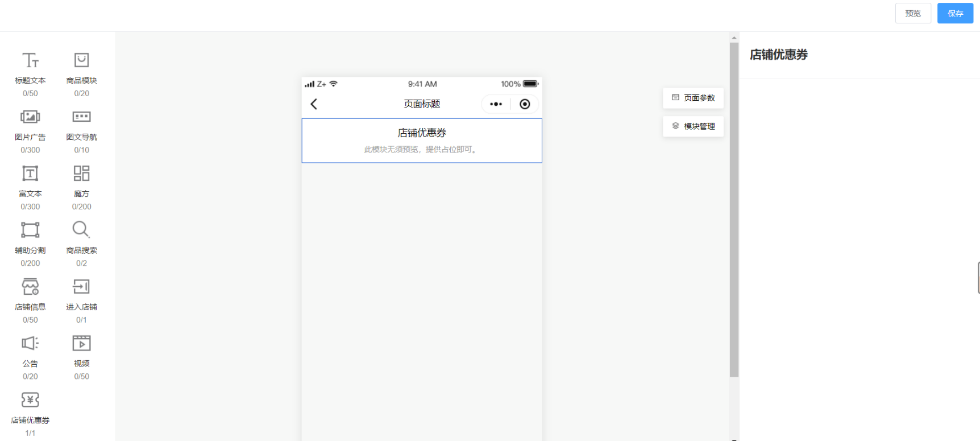
Task: Add a 标题文本 title text module
Action: 30,74
